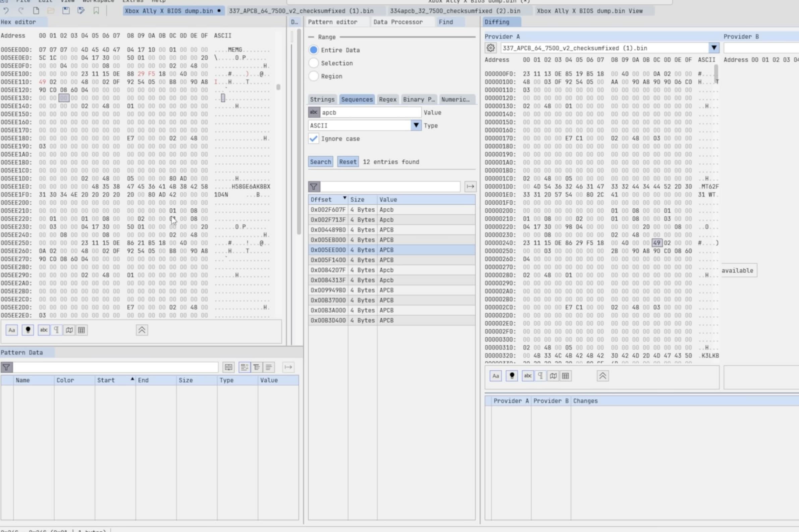Select the Entire Data range option
This screenshot has width=799, height=532.
coord(314,50)
